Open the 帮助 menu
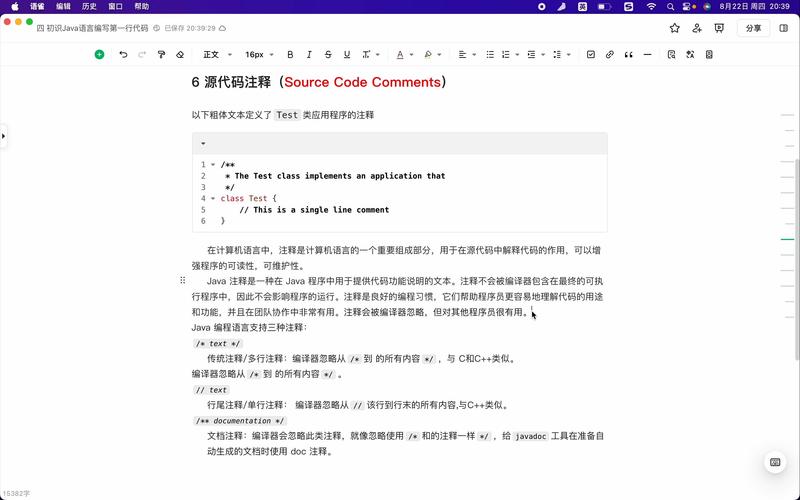This screenshot has height=500, width=800. [x=141, y=7]
